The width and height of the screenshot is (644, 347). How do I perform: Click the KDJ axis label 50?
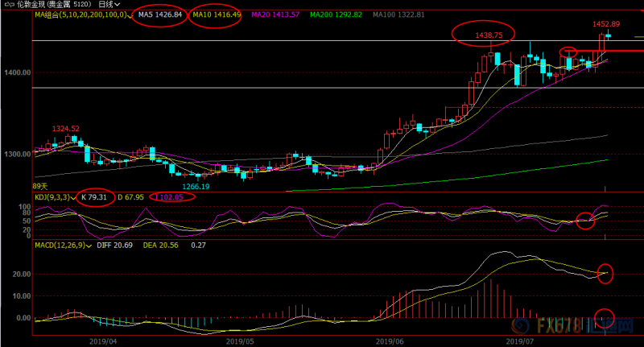27,221
